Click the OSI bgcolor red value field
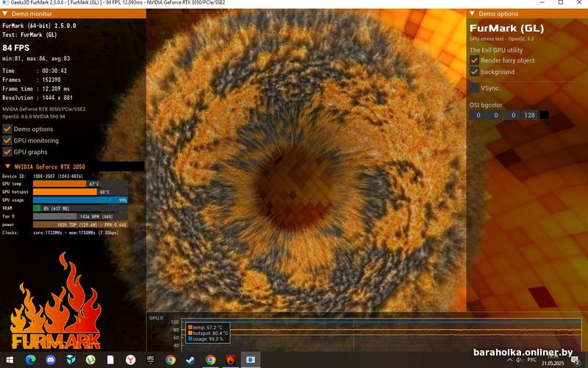The image size is (588, 368). click(x=478, y=116)
